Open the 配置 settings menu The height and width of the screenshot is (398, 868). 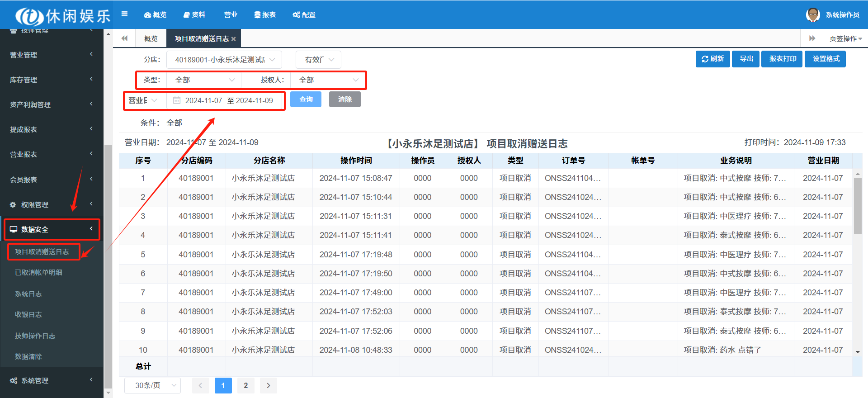tap(304, 14)
